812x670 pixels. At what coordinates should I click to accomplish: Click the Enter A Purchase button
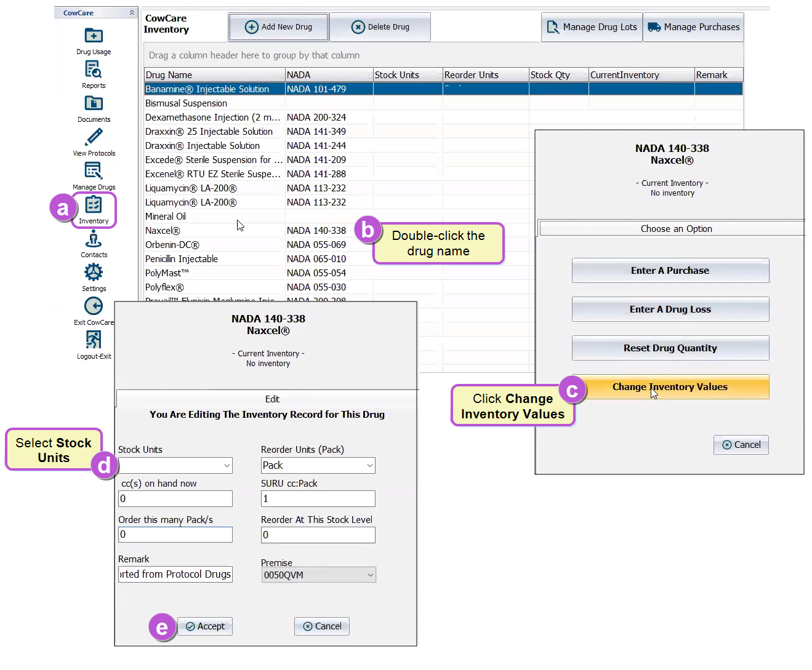(670, 271)
